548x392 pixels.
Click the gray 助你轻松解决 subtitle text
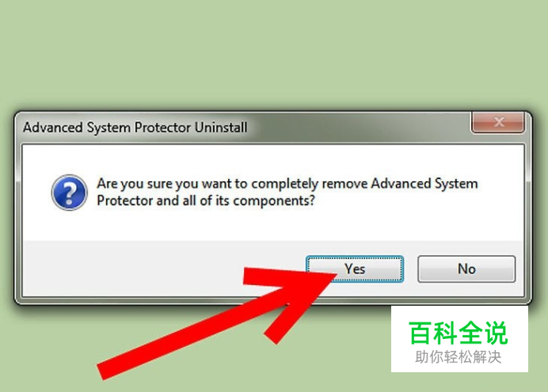tap(459, 357)
